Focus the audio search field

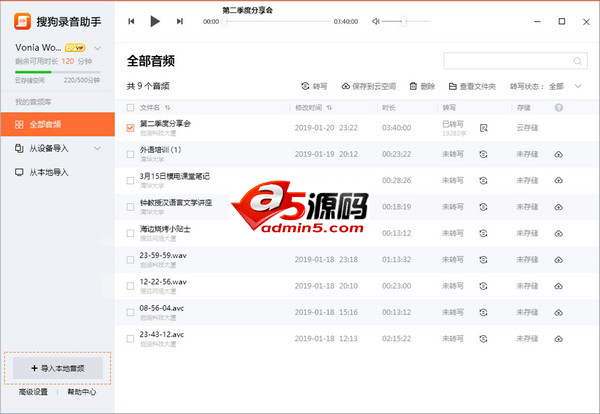(x=515, y=61)
